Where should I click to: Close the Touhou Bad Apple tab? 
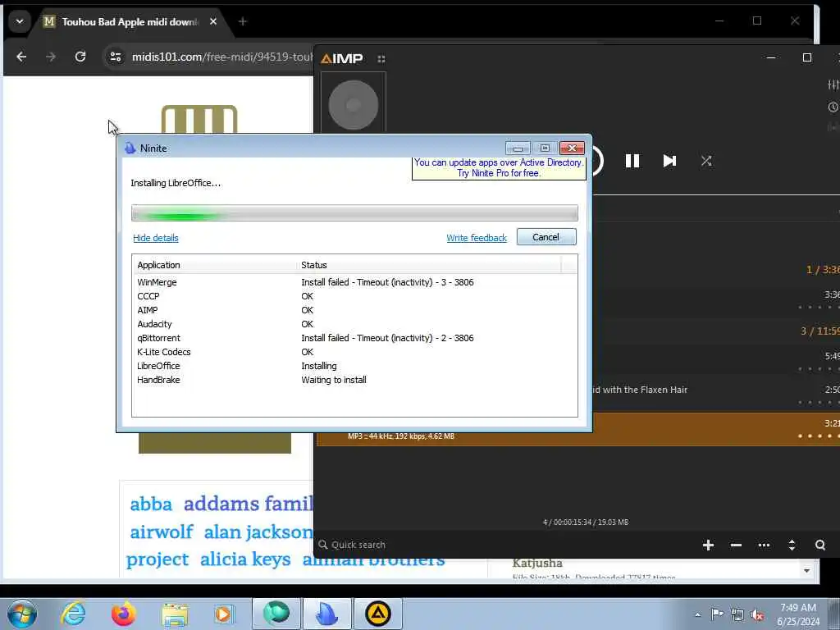[x=213, y=21]
